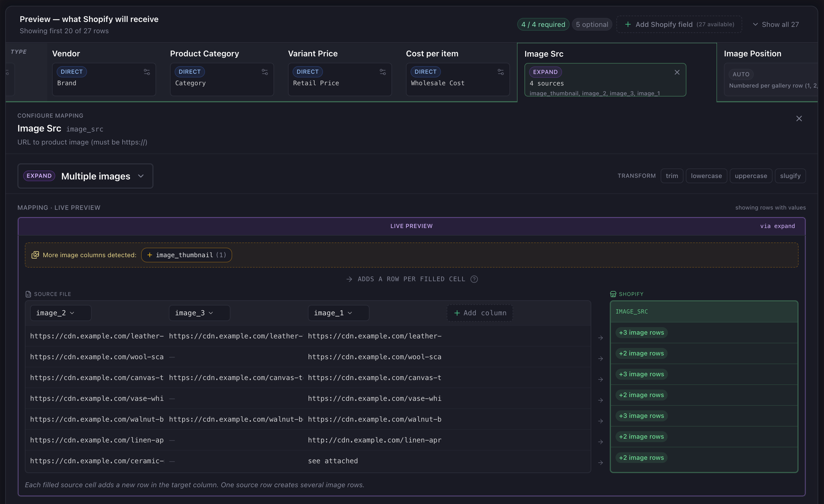Toggle the lowercase transform
The width and height of the screenshot is (824, 504).
706,176
